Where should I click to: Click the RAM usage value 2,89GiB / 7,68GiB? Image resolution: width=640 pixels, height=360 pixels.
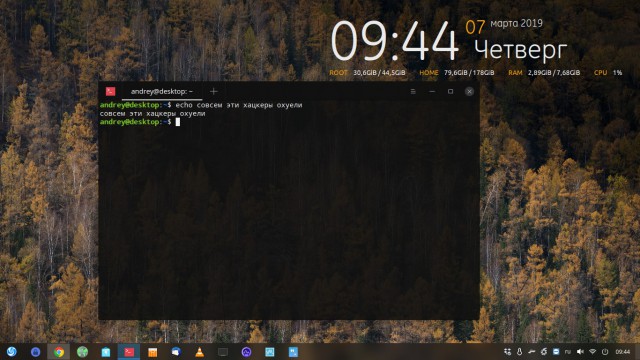pos(554,73)
